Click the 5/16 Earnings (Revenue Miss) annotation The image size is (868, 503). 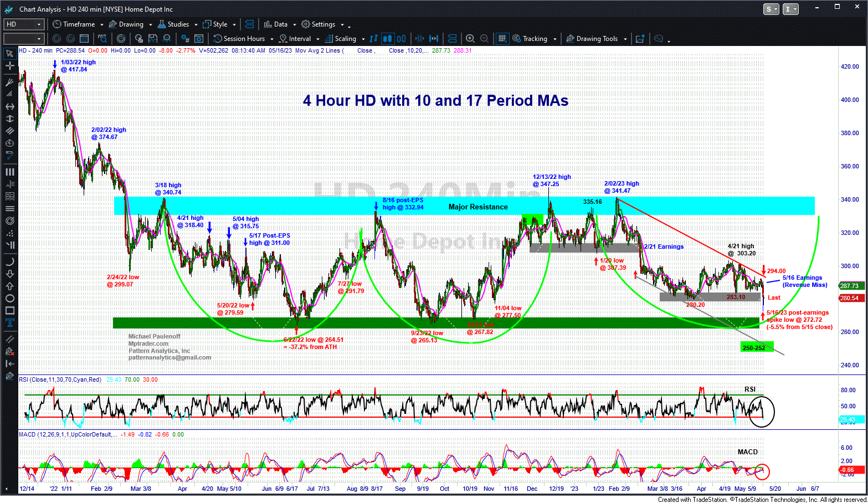pos(805,281)
